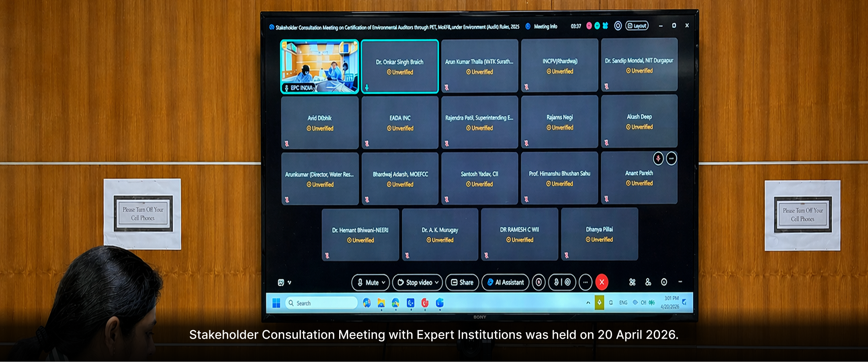Open more options on Anant Parekh tile
Viewport: 868px width, 362px height.
pyautogui.click(x=671, y=159)
